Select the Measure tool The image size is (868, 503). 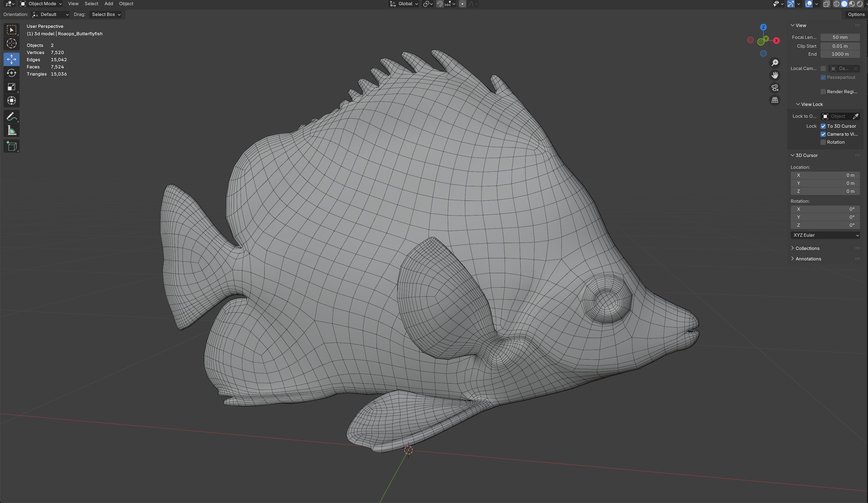coord(11,131)
